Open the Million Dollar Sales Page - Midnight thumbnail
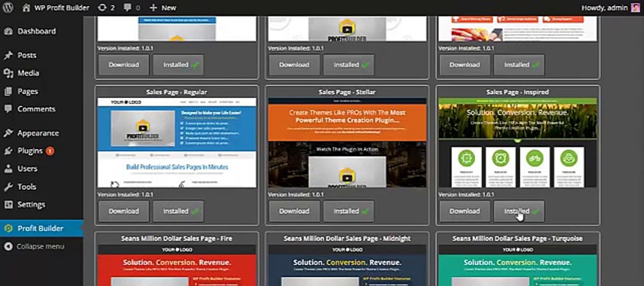 click(347, 265)
